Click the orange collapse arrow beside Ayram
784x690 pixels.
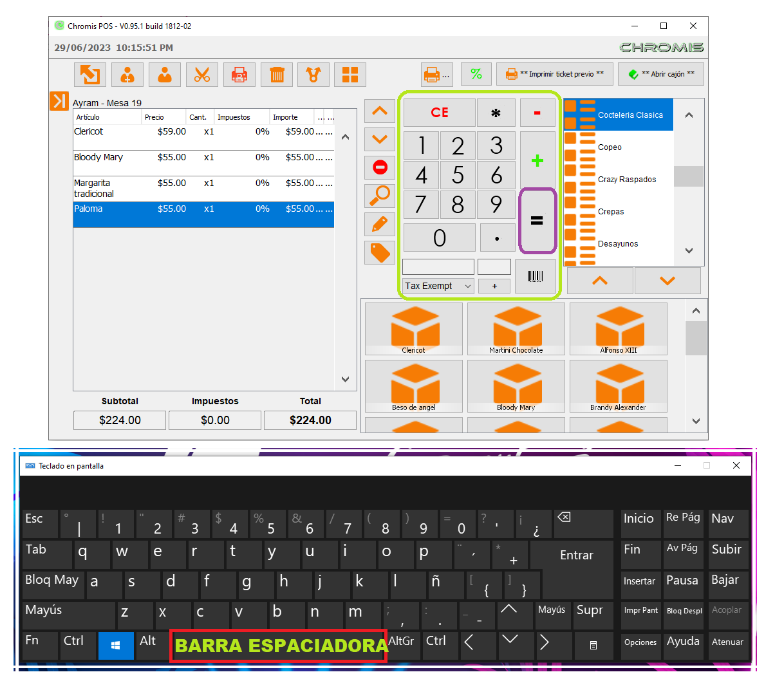click(x=59, y=101)
